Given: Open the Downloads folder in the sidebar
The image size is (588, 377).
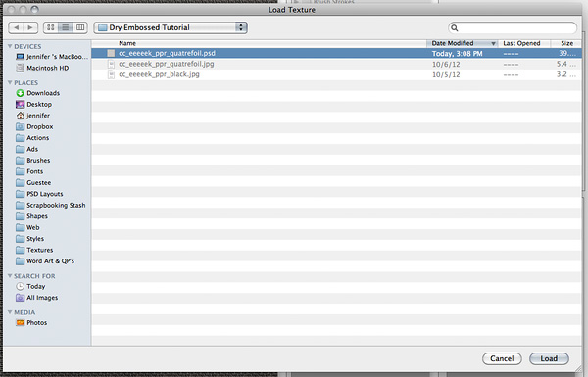Looking at the screenshot, I should pos(38,93).
